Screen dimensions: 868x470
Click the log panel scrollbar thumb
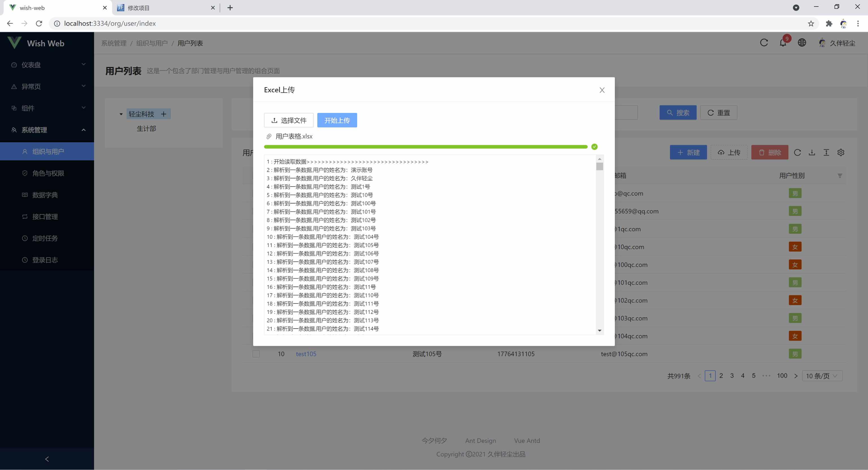click(600, 166)
